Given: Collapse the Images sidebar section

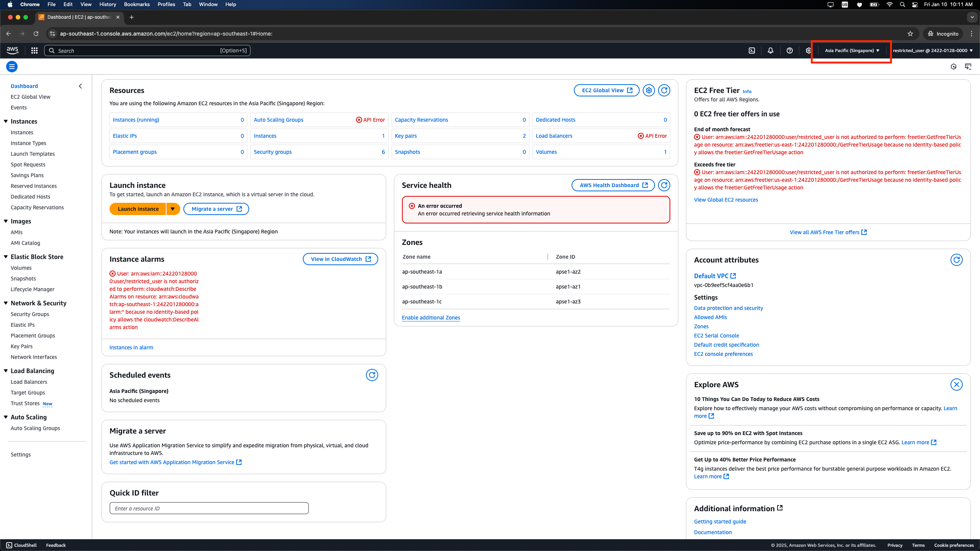Looking at the screenshot, I should click(x=6, y=221).
